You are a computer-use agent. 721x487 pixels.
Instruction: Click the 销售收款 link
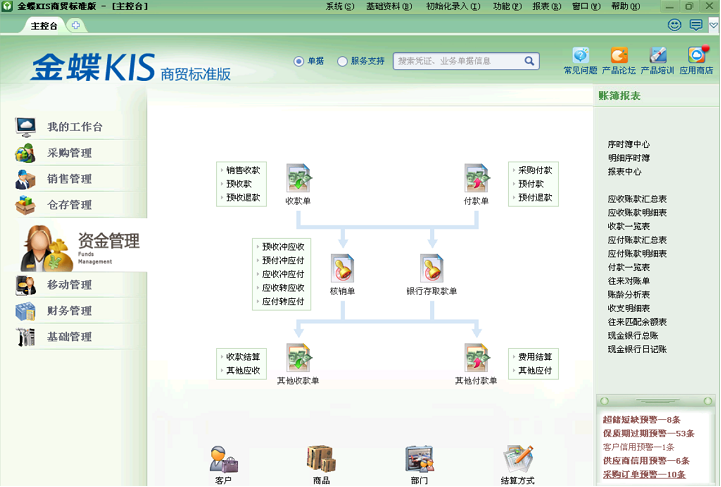[x=243, y=170]
